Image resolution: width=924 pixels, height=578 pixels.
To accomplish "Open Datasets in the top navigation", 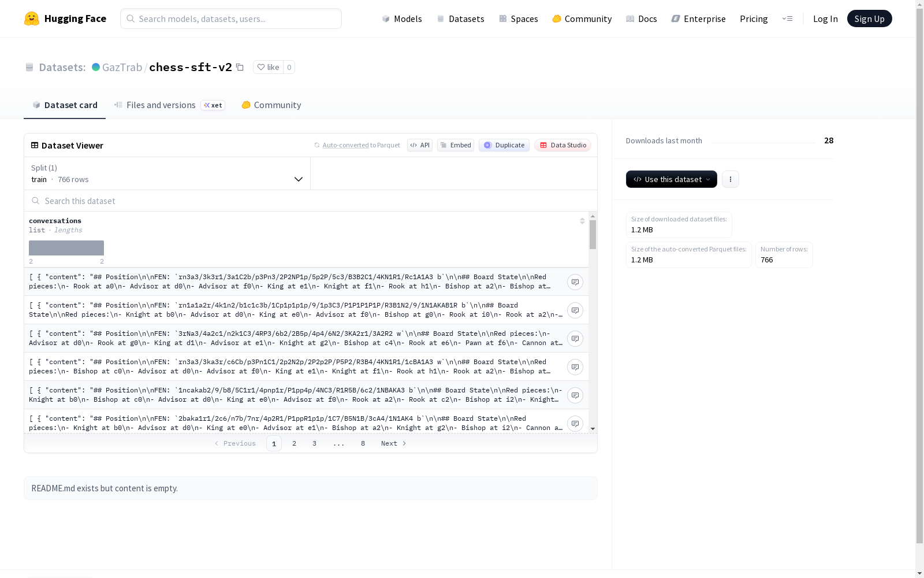I will [460, 18].
